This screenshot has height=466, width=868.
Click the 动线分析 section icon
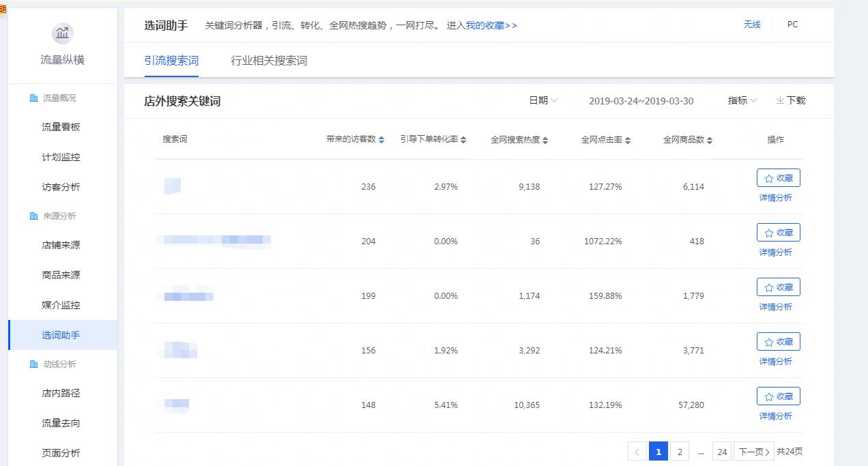click(33, 364)
